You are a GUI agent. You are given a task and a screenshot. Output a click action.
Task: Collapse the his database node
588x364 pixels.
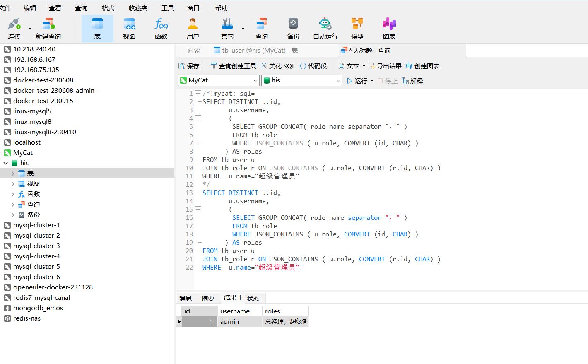point(6,163)
